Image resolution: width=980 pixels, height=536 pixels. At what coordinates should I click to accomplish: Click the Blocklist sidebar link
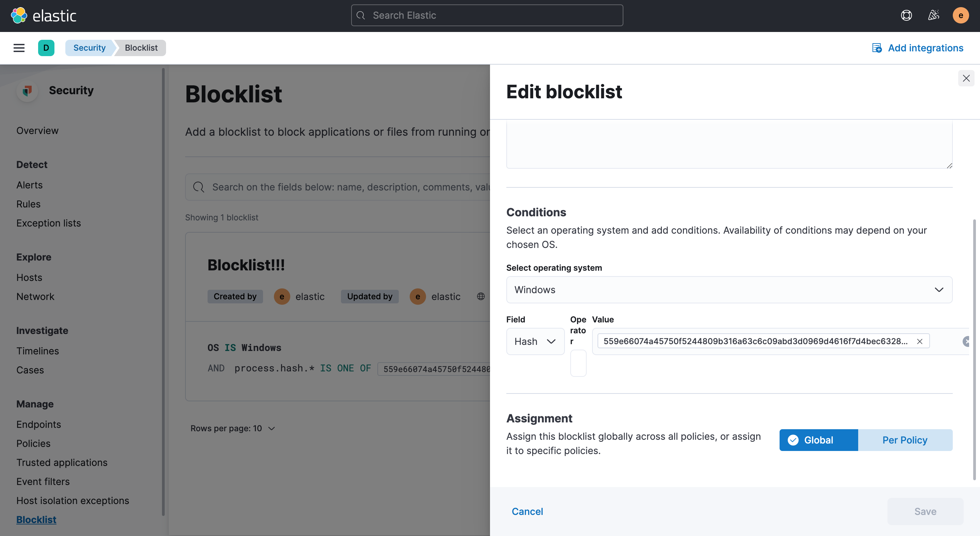pos(36,519)
